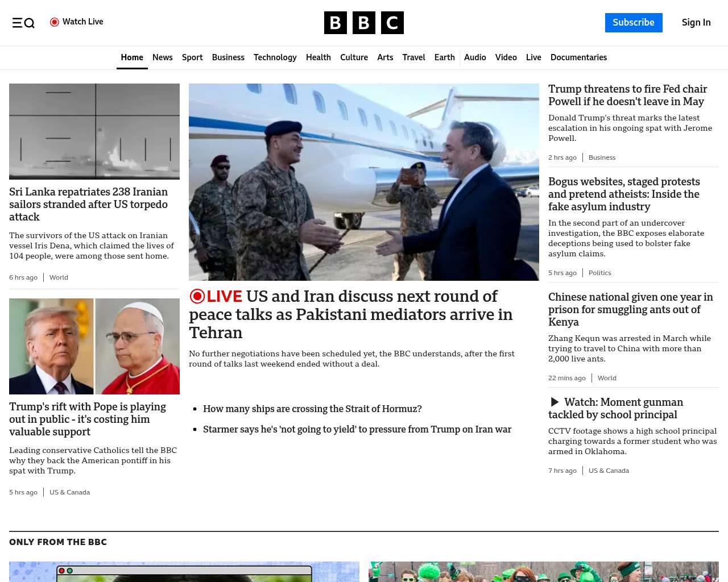The height and width of the screenshot is (582, 728).
Task: Click the Watch Live red dot icon
Action: click(55, 22)
